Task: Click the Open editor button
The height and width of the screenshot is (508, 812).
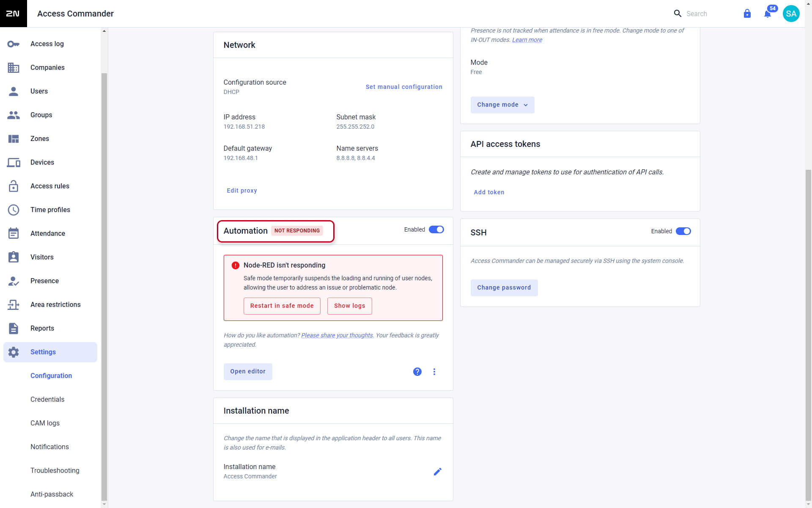Action: coord(248,372)
